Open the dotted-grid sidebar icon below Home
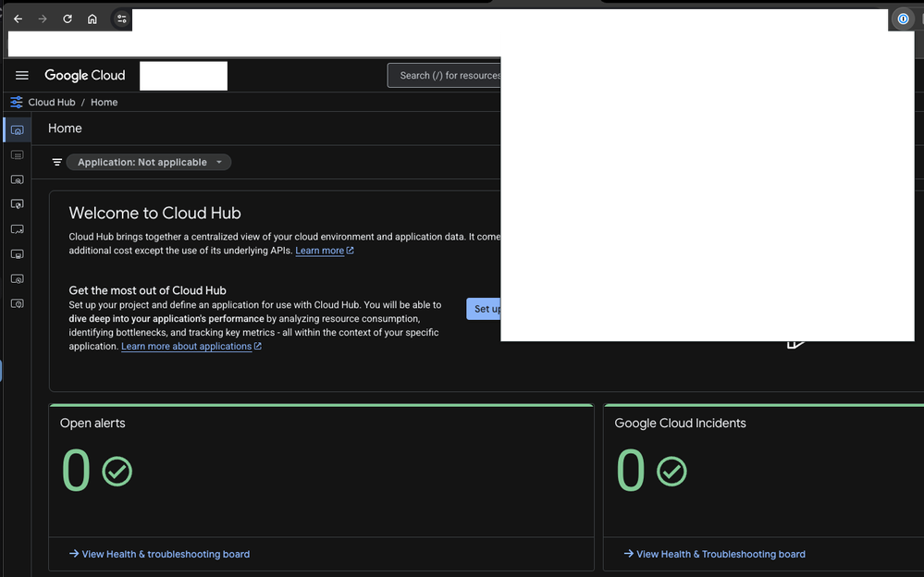Screen dimensions: 924x577 pos(17,155)
